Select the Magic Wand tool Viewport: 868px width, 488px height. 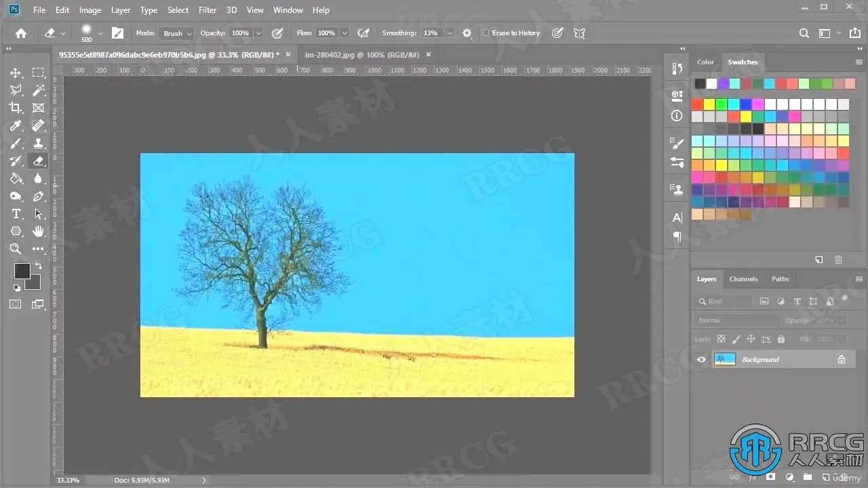39,90
